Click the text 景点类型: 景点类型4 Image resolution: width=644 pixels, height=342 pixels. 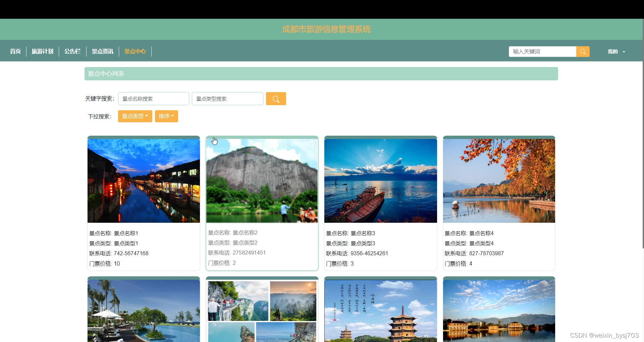tap(469, 244)
